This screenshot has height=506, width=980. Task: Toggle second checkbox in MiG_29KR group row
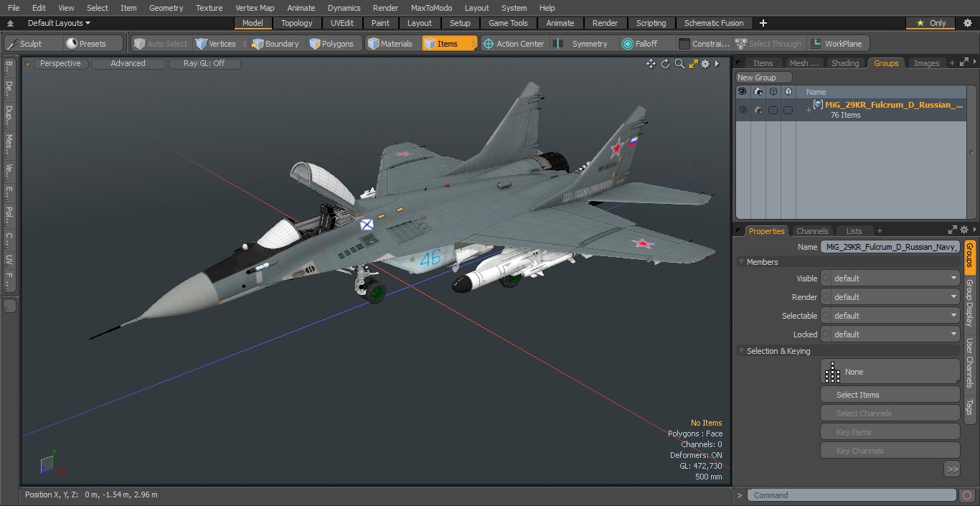tap(788, 110)
